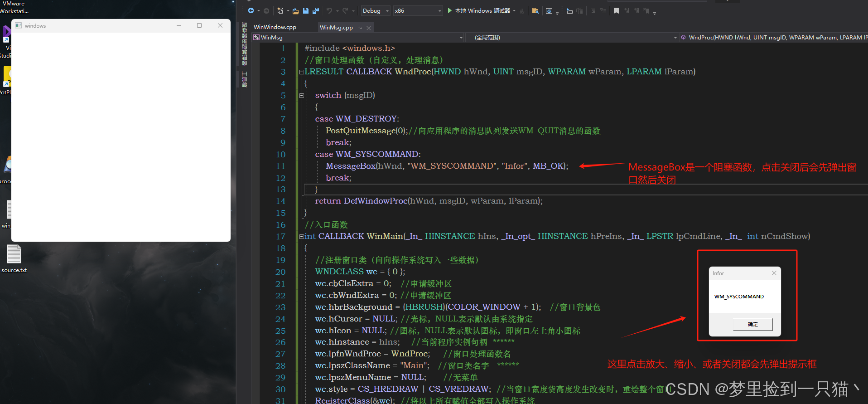Open the x86 platform dropdown
This screenshot has width=868, height=404.
(418, 10)
